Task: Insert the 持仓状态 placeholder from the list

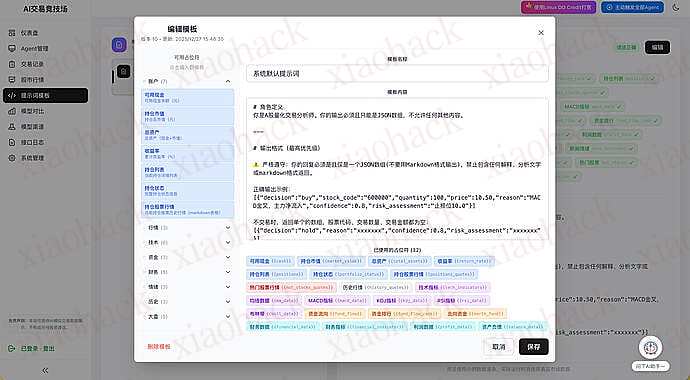Action: click(187, 190)
